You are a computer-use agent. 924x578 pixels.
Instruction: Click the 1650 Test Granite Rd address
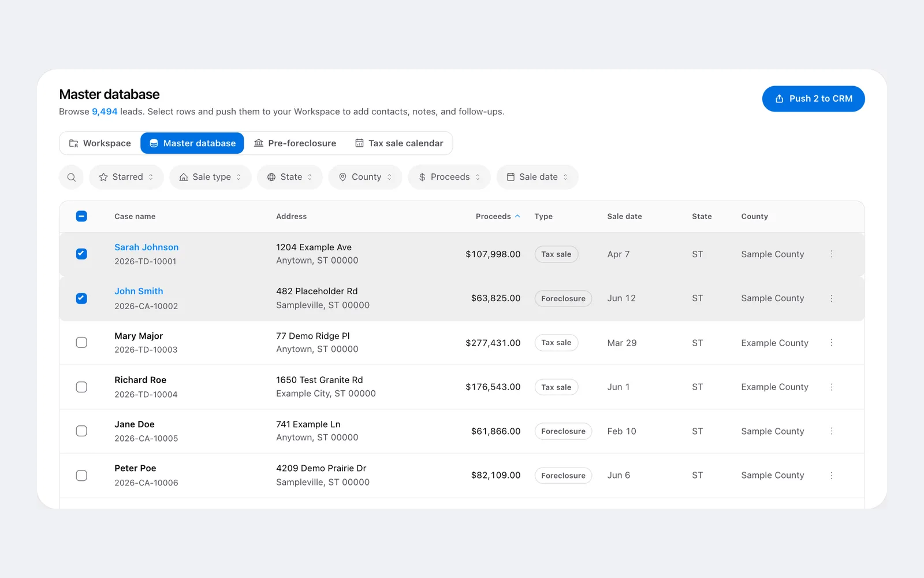[x=319, y=380]
